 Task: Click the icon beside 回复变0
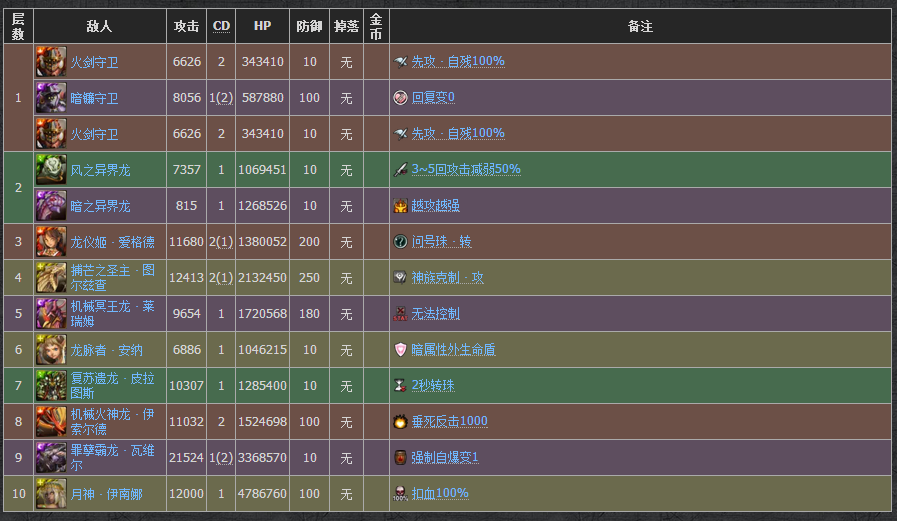coord(401,98)
